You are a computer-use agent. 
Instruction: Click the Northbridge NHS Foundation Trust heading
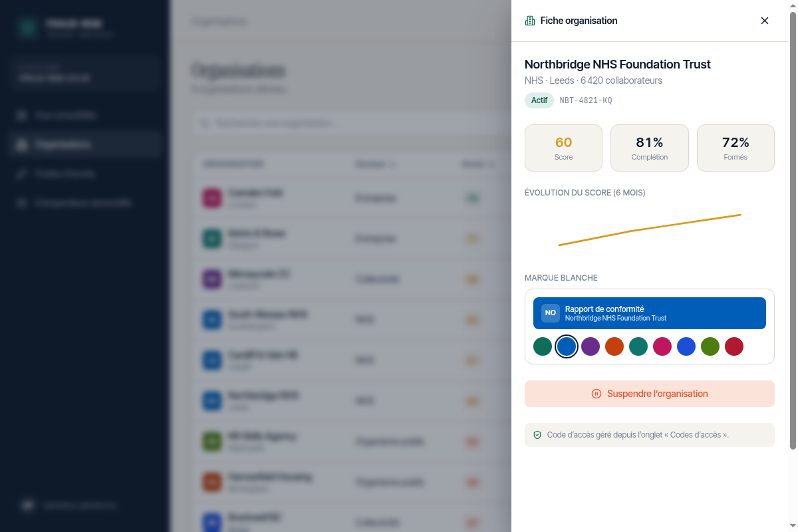(x=618, y=65)
